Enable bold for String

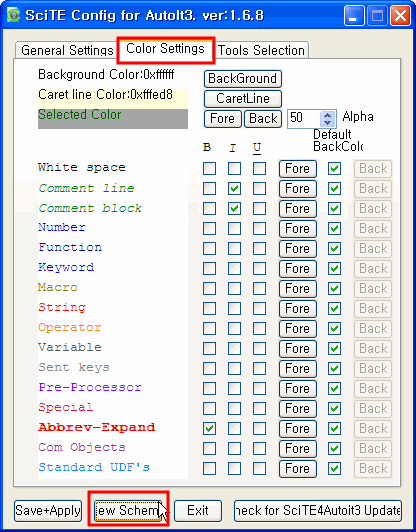(x=209, y=309)
